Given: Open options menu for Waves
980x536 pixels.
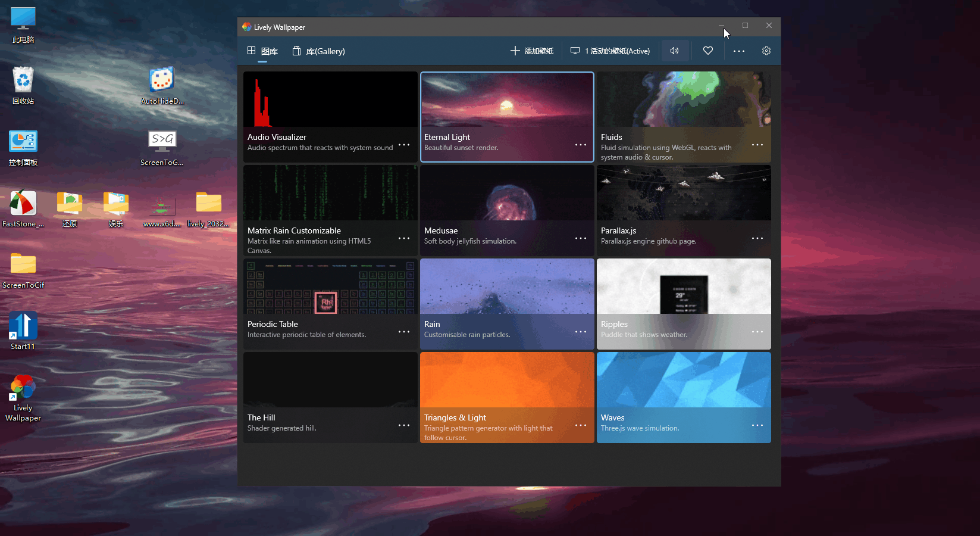Looking at the screenshot, I should click(757, 425).
